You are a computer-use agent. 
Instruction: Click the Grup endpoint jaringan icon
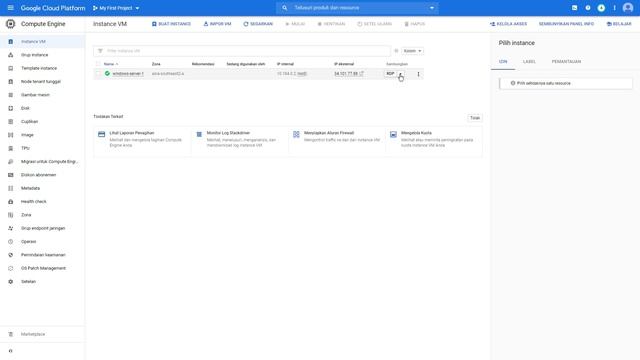point(11,228)
